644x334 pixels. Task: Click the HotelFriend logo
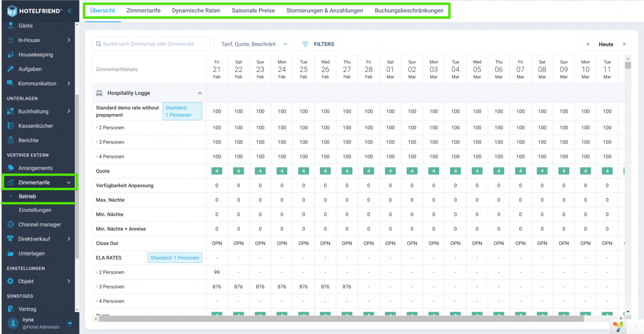[x=34, y=11]
